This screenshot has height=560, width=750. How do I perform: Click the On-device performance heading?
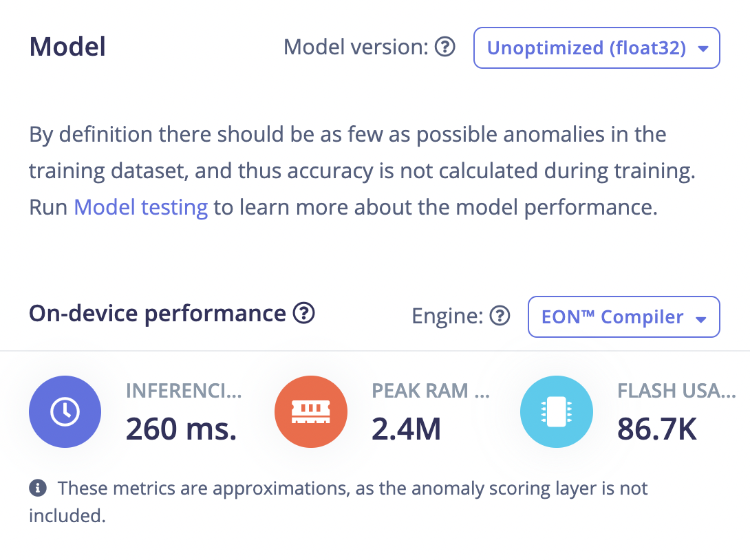click(158, 314)
